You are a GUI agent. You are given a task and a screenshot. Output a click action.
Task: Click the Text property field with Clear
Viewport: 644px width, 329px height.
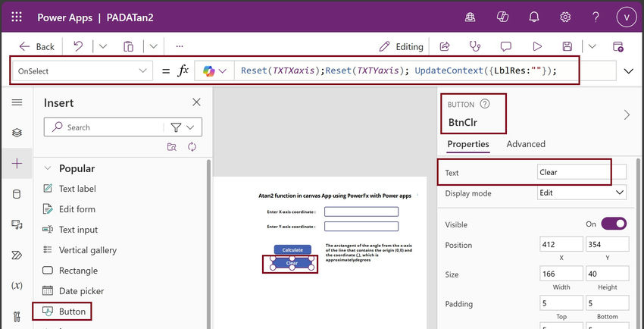point(582,173)
